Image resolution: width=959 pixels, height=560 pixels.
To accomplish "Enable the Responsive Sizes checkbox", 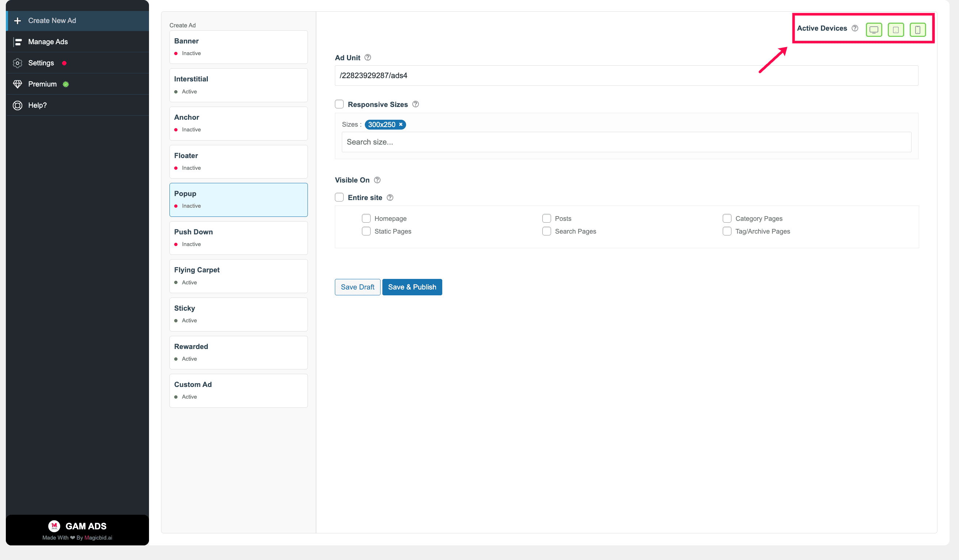I will tap(339, 104).
